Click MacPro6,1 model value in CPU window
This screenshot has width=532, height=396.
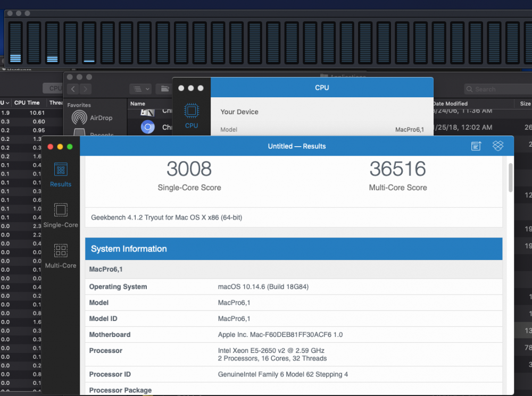click(410, 130)
